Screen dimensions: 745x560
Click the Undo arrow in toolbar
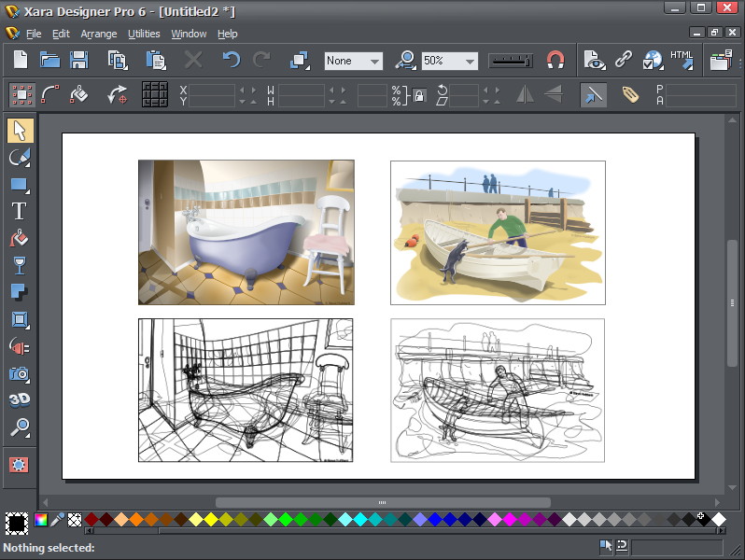tap(231, 61)
